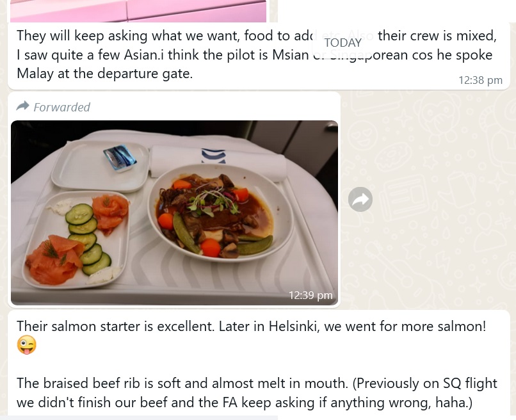Open the pink image at top
The height and width of the screenshot is (420, 516).
point(138,11)
